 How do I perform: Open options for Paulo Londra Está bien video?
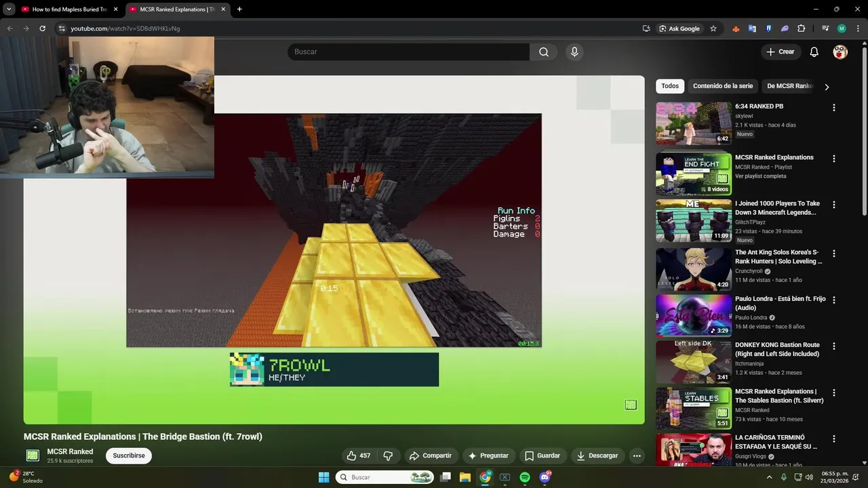[x=834, y=300]
